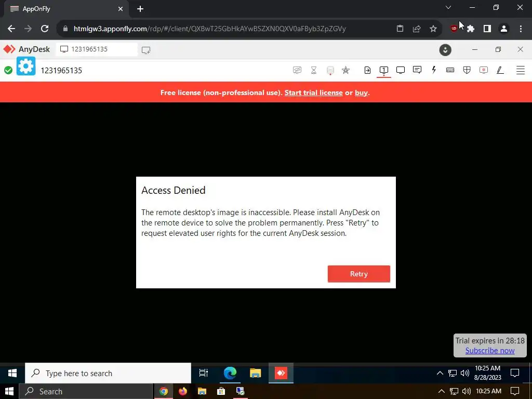The height and width of the screenshot is (399, 532).
Task: Click AnyDesk icon on remote taskbar
Action: pos(281,373)
